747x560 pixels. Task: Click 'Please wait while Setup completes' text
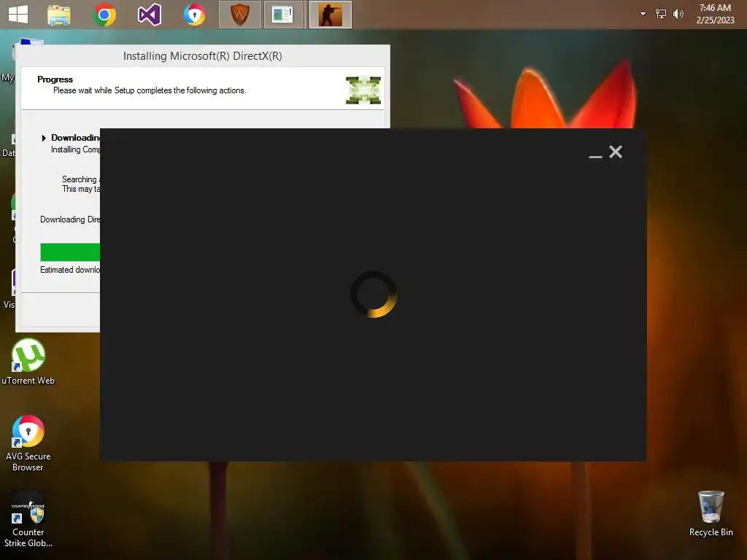(x=150, y=90)
